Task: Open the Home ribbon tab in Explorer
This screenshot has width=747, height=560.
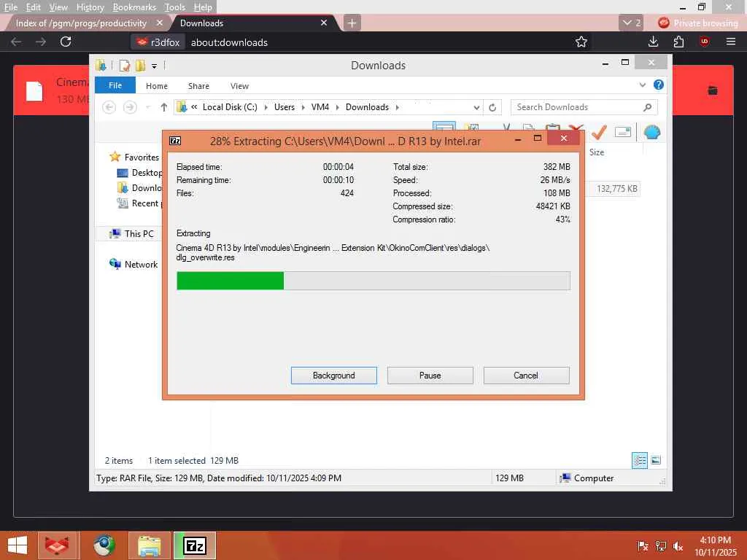Action: [x=156, y=86]
